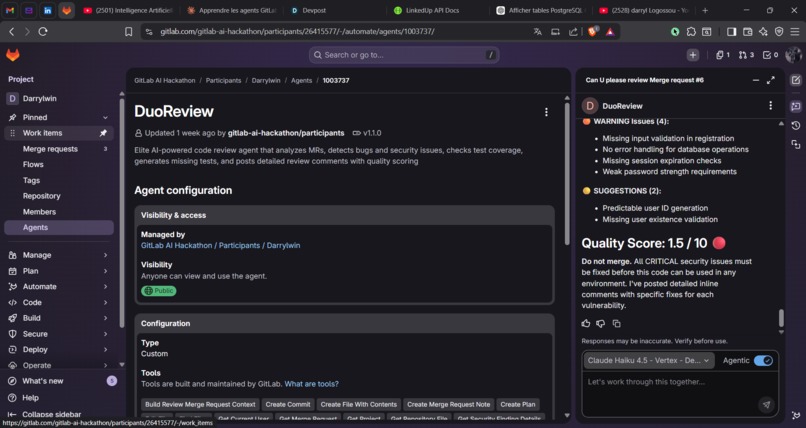The height and width of the screenshot is (428, 806).
Task: Open the 'What are tools?' link
Action: [312, 384]
